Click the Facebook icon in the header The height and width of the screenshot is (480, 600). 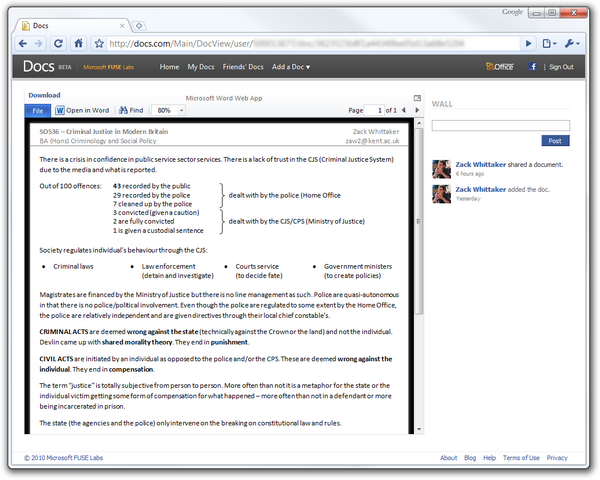pos(532,66)
